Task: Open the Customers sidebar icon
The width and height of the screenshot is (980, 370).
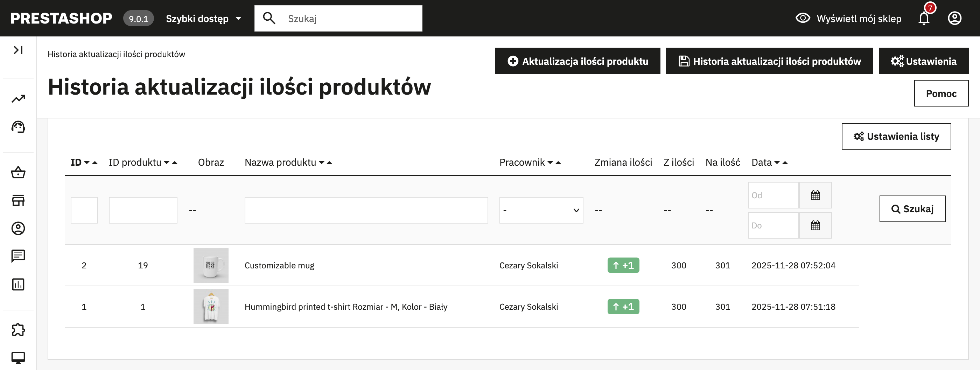Action: point(18,228)
